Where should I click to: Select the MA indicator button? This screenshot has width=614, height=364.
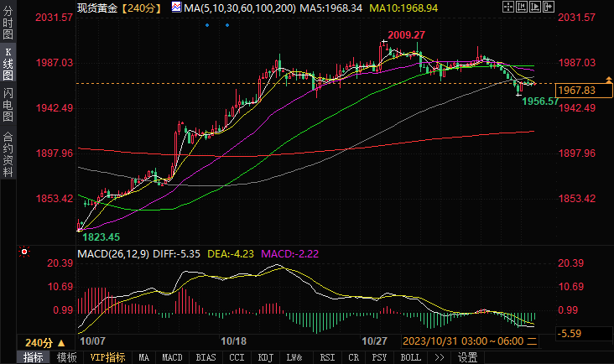(143, 357)
